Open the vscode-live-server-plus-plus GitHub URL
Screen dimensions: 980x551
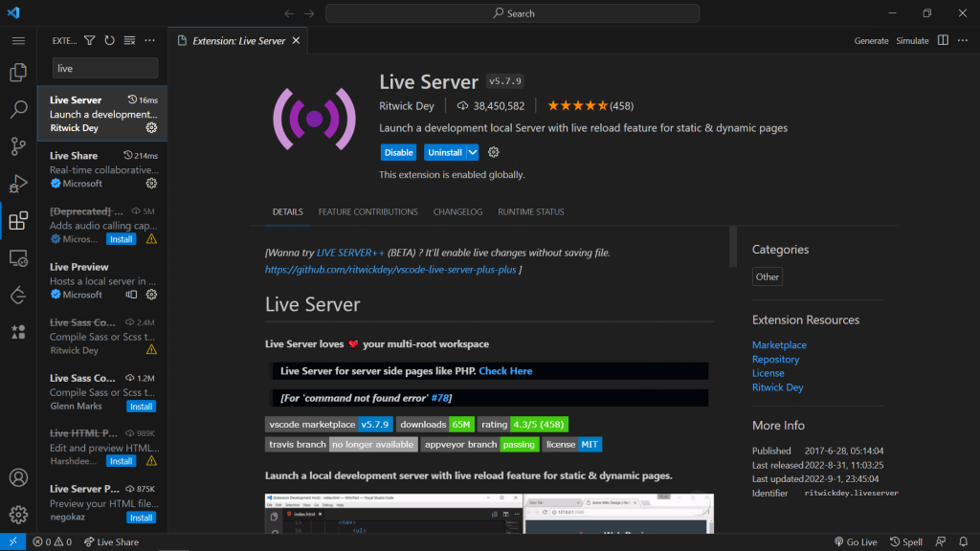pos(390,269)
